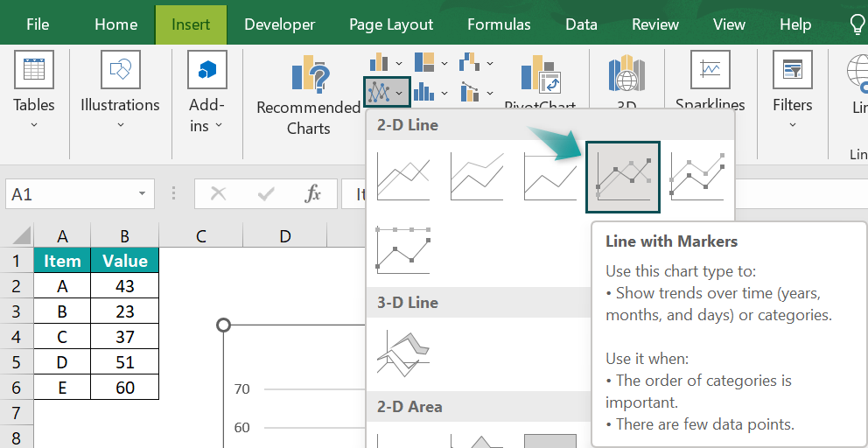Expand the Hierarchy chart dropdown arrow
This screenshot has width=868, height=448.
click(x=444, y=63)
